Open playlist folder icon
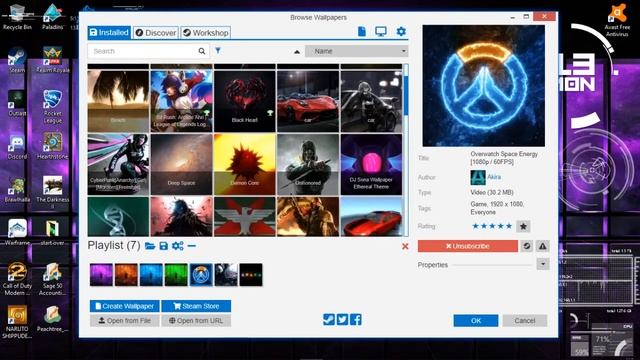The image size is (640, 360). coord(150,246)
